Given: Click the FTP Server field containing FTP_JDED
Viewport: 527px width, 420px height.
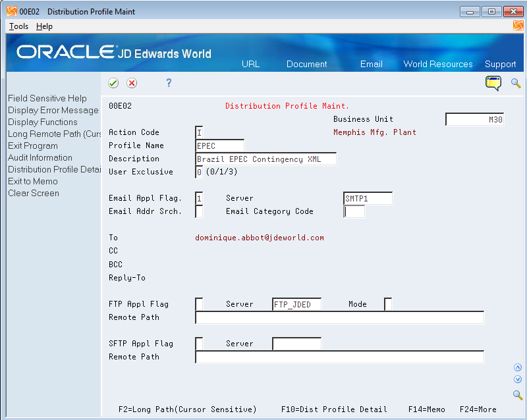Looking at the screenshot, I should coord(297,304).
